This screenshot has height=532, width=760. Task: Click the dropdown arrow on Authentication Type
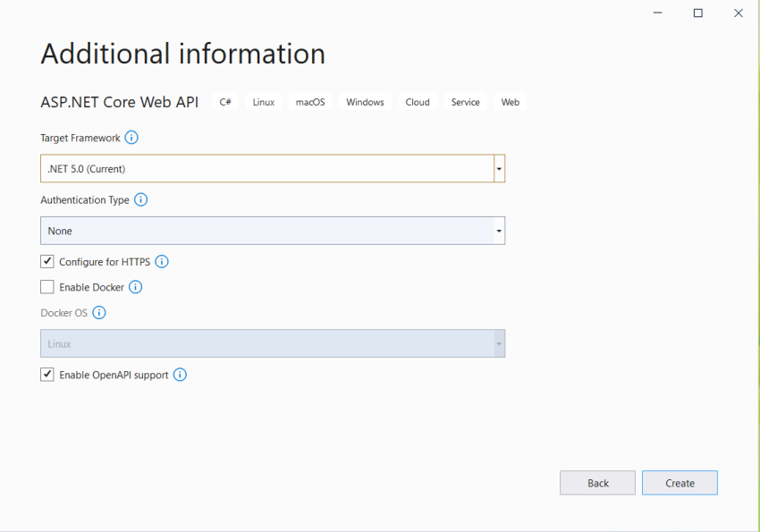pos(499,231)
